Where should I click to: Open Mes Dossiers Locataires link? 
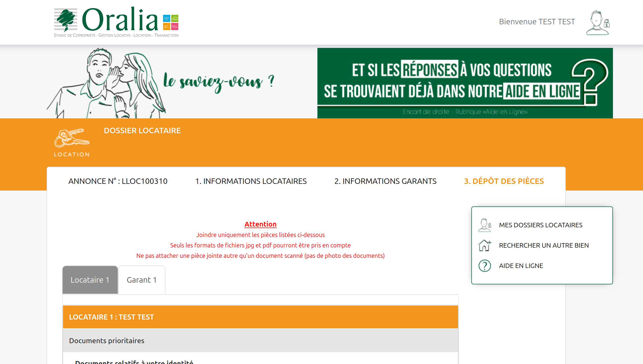point(540,225)
